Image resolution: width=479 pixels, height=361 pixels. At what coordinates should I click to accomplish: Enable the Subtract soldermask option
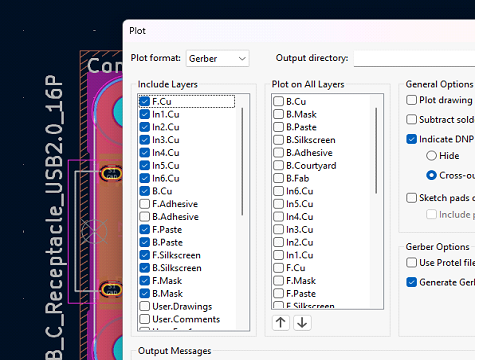(x=412, y=119)
